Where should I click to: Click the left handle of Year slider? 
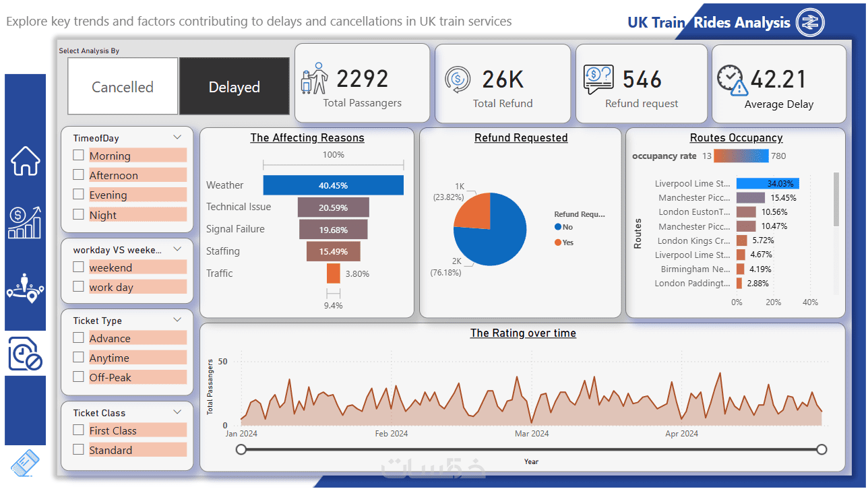point(241,450)
